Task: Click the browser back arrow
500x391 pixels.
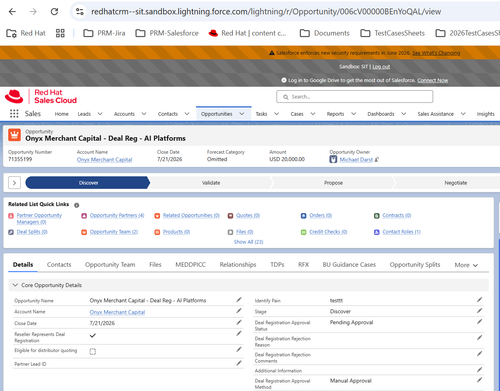Action: click(12, 12)
